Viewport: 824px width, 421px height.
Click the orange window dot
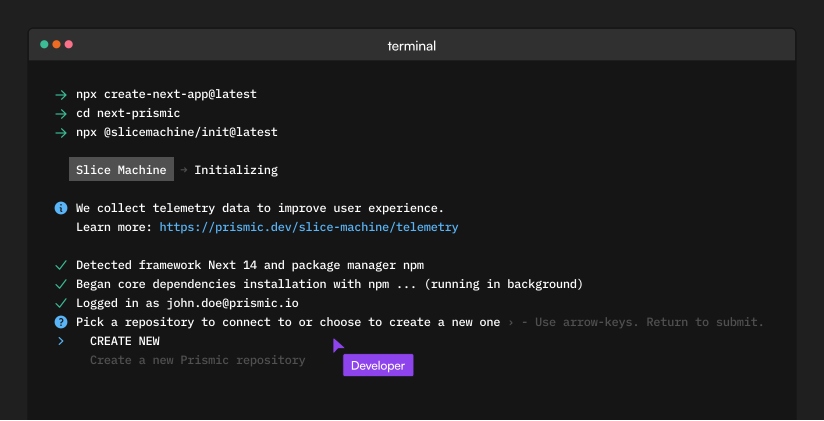[56, 44]
